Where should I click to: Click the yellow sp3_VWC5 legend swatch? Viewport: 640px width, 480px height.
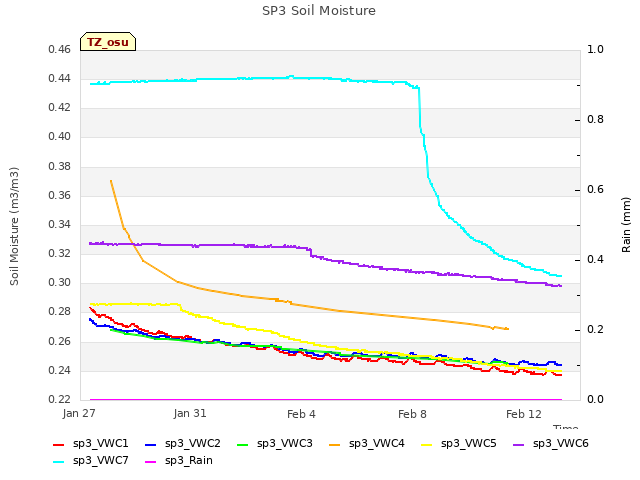427,444
